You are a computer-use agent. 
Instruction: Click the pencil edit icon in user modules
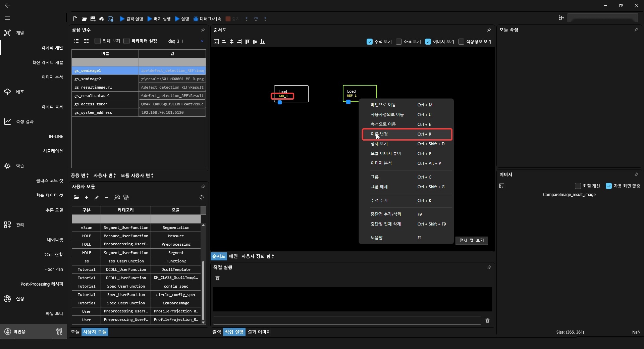[97, 197]
